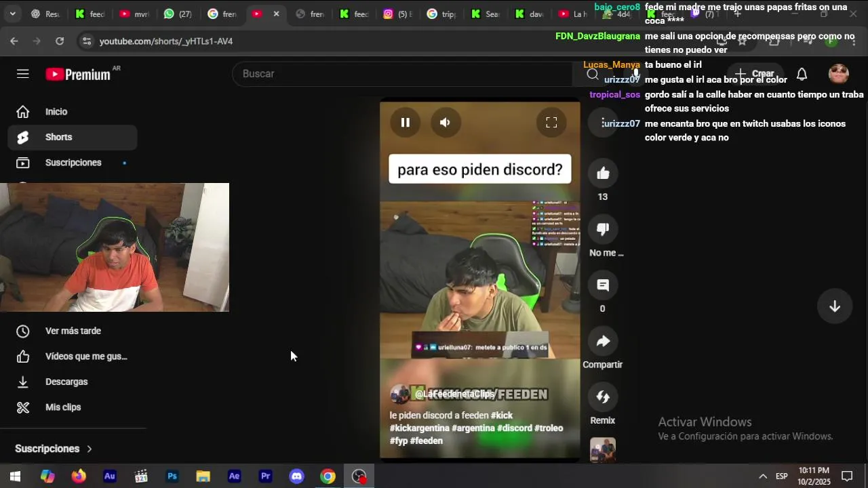Open the clapperboard video app in taskbar
This screenshot has height=488, width=868.
coord(141,476)
